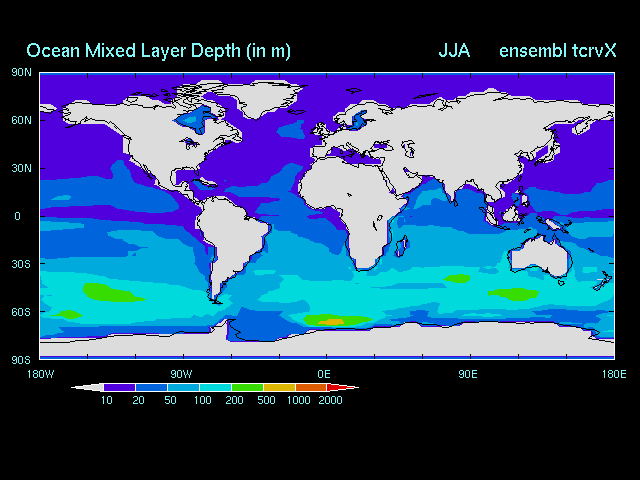This screenshot has width=640, height=480.
Task: Click the 'ensembl tcrvX' label
Action: (x=558, y=50)
